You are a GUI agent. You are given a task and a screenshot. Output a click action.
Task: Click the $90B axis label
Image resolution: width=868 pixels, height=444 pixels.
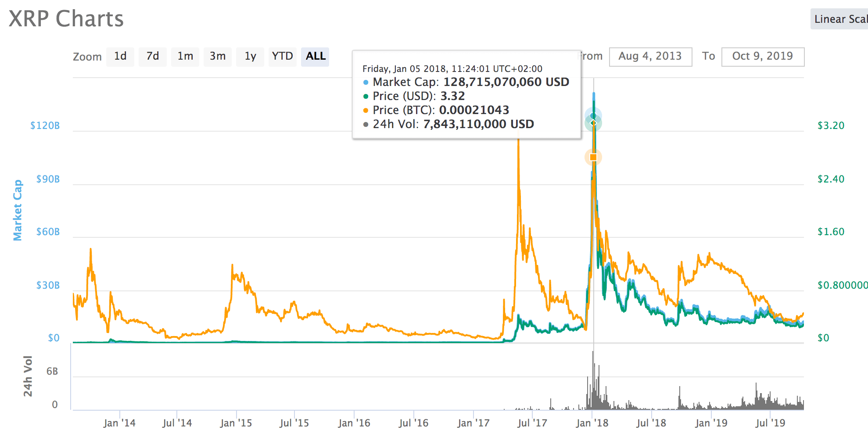[48, 179]
